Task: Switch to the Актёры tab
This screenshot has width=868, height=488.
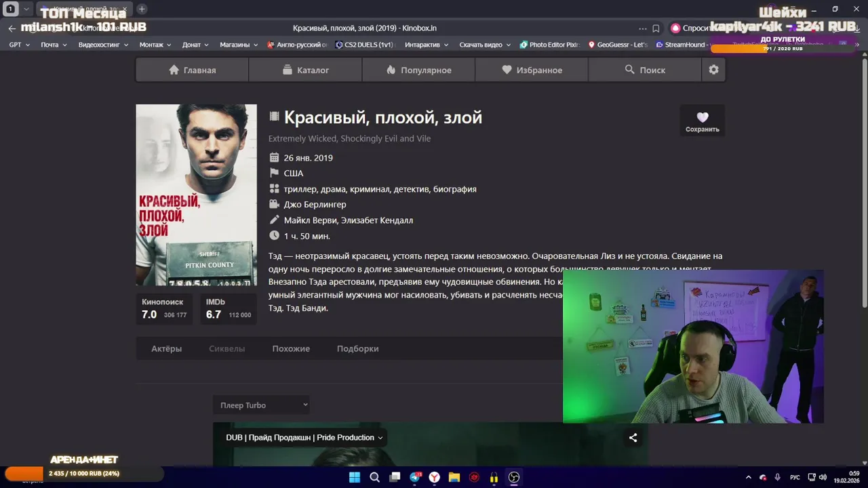Action: click(x=166, y=348)
